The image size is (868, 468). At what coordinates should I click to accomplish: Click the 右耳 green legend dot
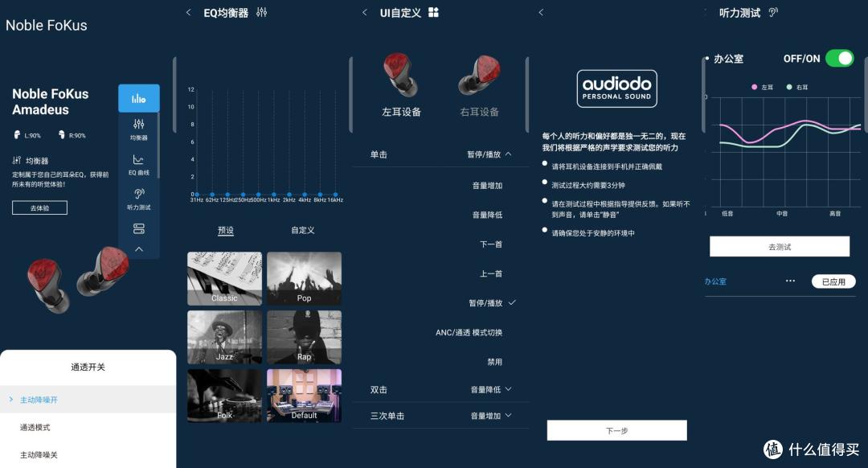pos(789,87)
